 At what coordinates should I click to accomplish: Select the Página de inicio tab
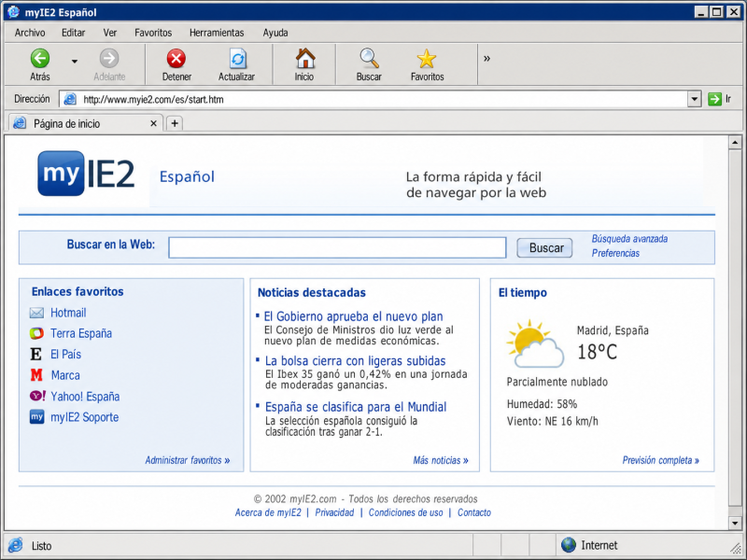point(86,123)
